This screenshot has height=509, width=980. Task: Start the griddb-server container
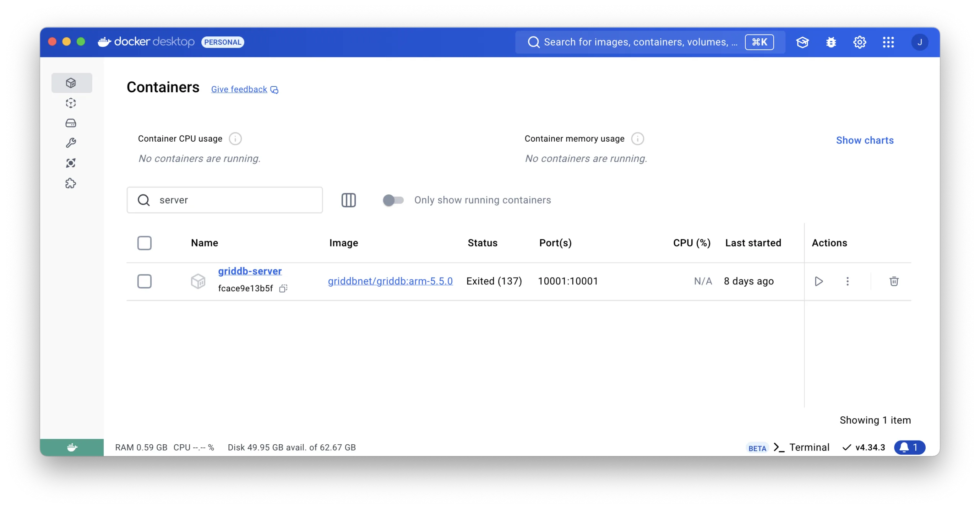[x=818, y=281]
